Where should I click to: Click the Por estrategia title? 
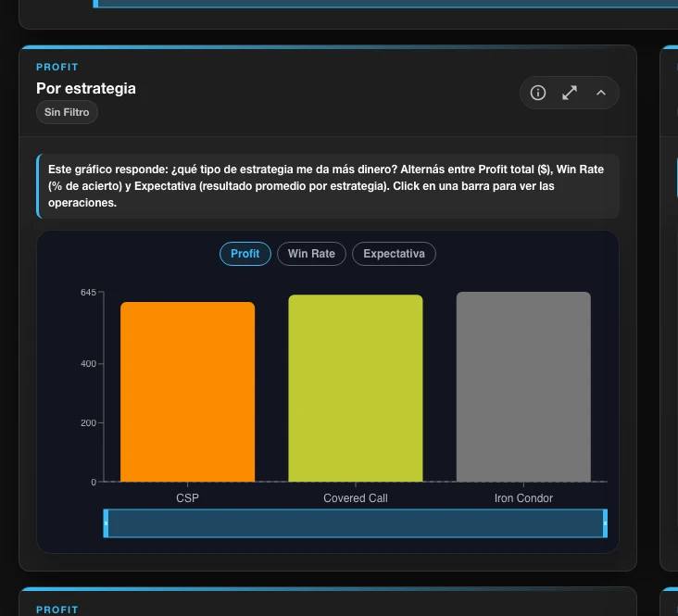point(86,88)
